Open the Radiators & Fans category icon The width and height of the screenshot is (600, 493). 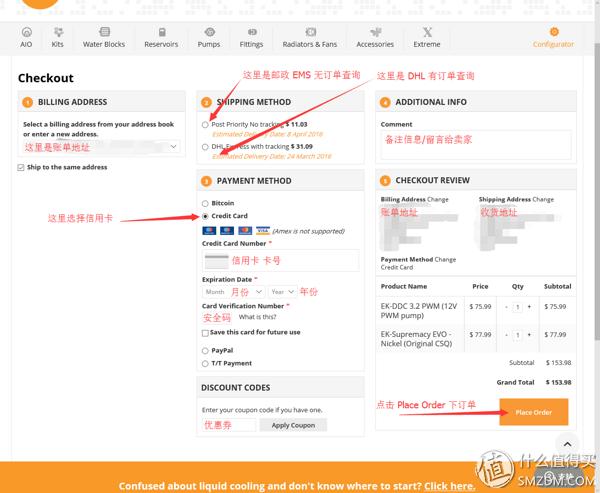tap(310, 32)
